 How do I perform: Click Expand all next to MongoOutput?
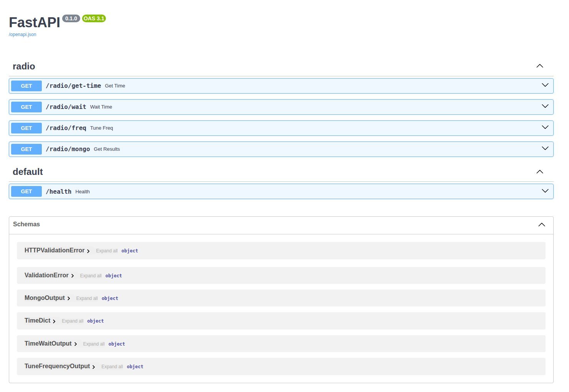[x=87, y=298]
